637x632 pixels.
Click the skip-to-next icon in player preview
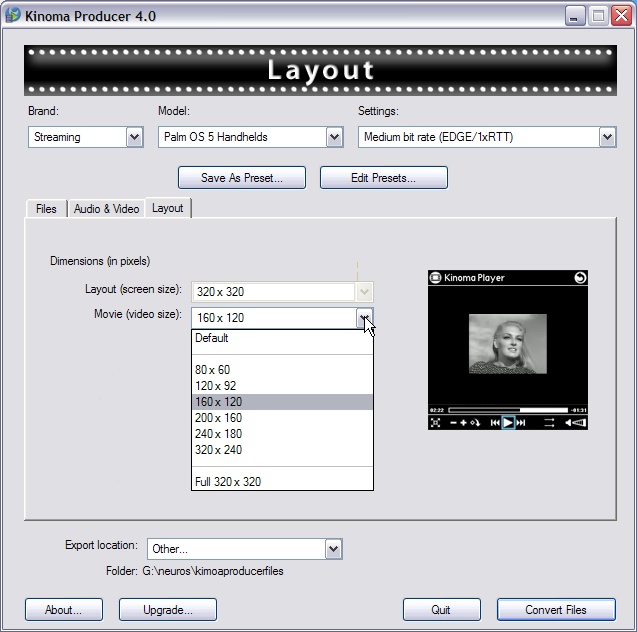(521, 423)
